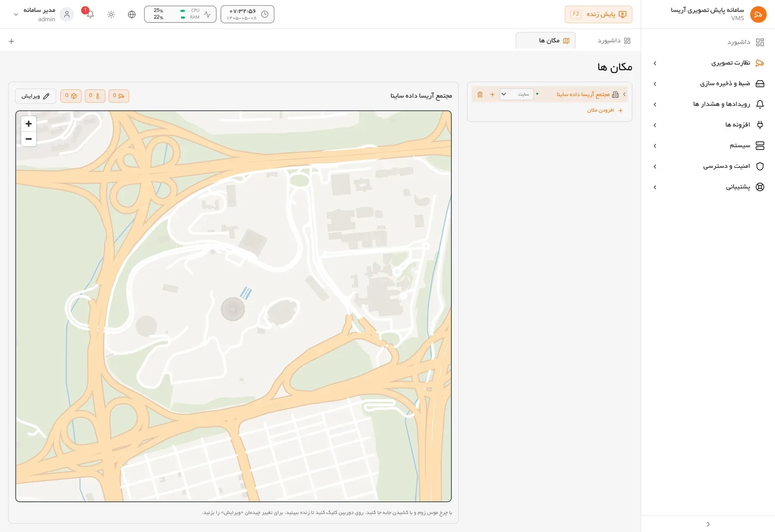775x532 pixels.
Task: Select the مکان ها tab
Action: click(x=546, y=40)
